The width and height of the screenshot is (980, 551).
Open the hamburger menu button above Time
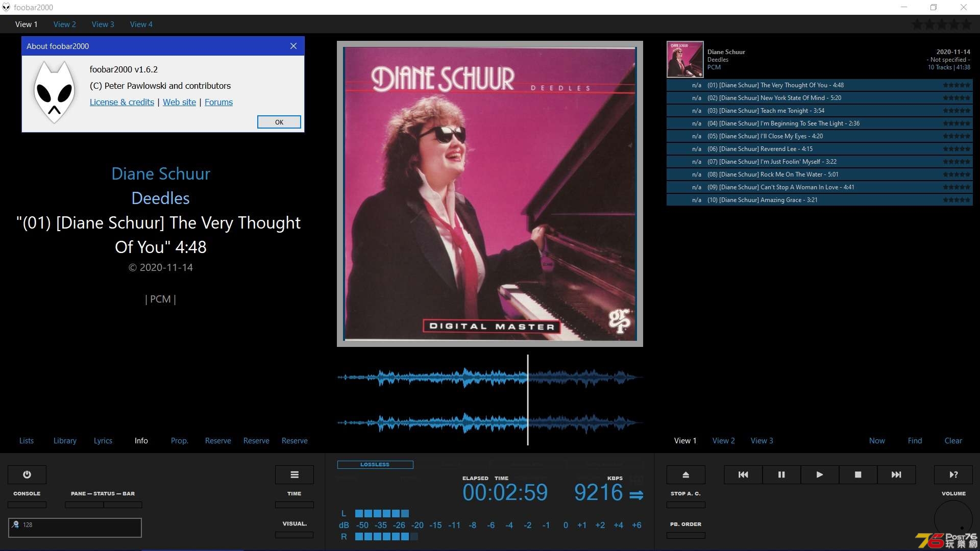click(295, 474)
